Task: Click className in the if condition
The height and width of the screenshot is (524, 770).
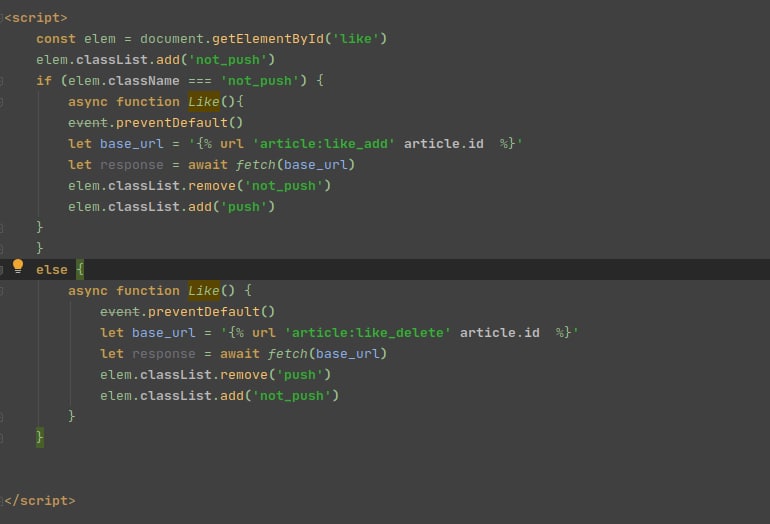Action: pos(143,81)
